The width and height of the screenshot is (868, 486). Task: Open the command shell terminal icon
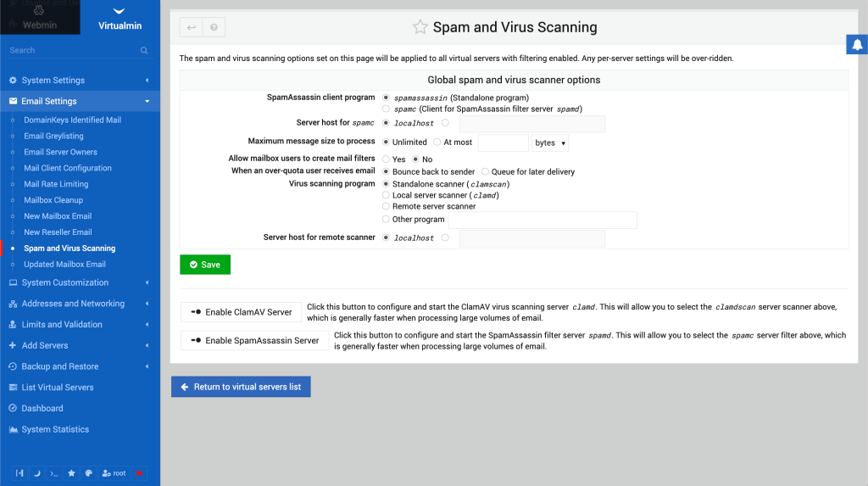click(53, 472)
